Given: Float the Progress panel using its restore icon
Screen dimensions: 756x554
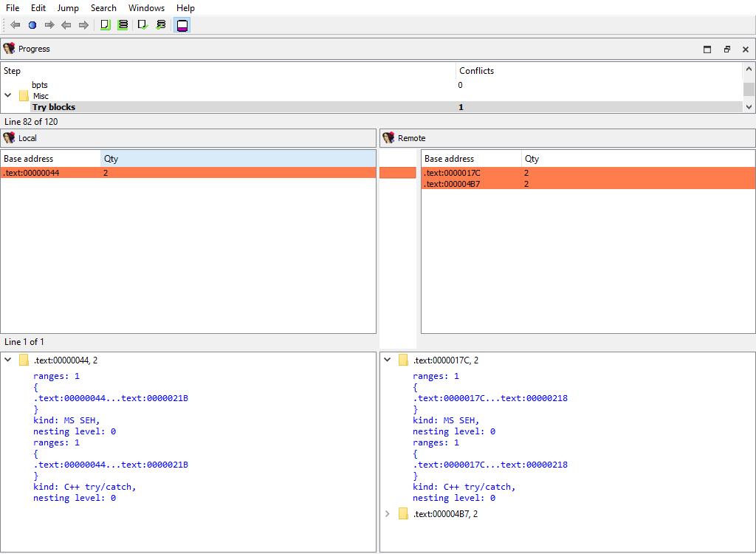Looking at the screenshot, I should point(726,49).
